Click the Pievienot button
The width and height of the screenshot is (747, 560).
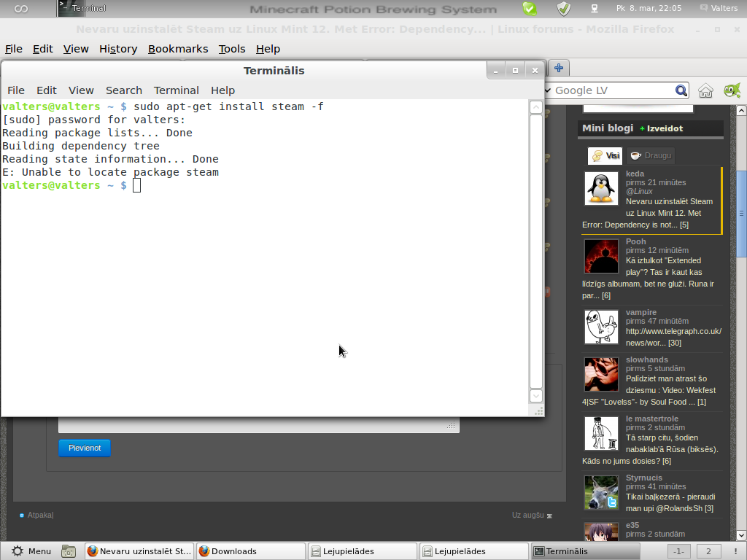pos(85,448)
